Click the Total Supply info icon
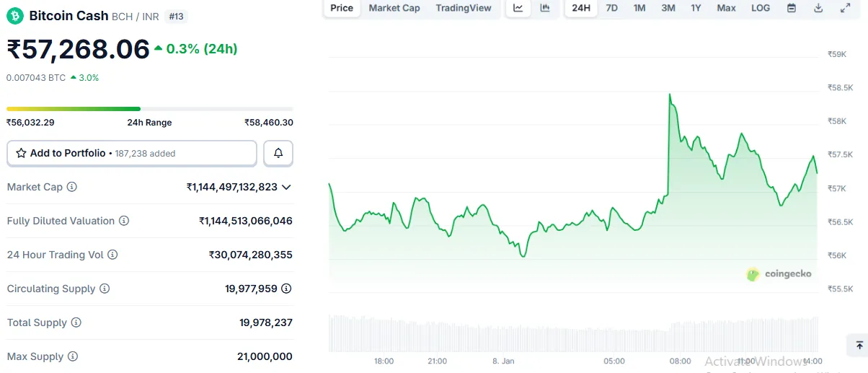The width and height of the screenshot is (868, 373). point(76,322)
